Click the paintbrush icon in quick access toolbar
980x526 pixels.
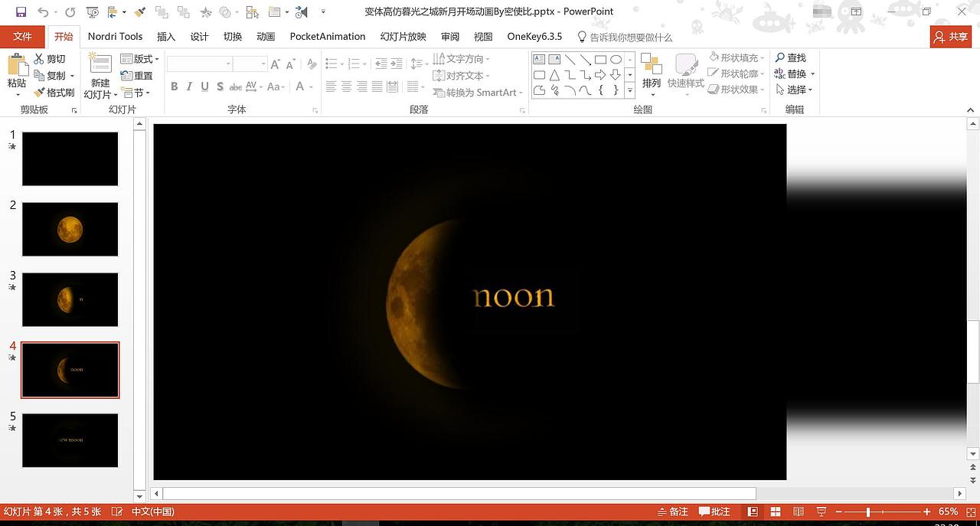(139, 11)
